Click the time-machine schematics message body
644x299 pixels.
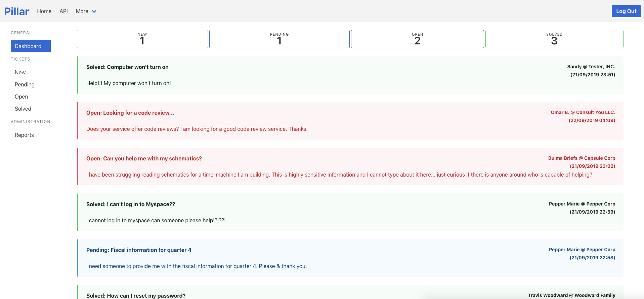click(x=339, y=175)
